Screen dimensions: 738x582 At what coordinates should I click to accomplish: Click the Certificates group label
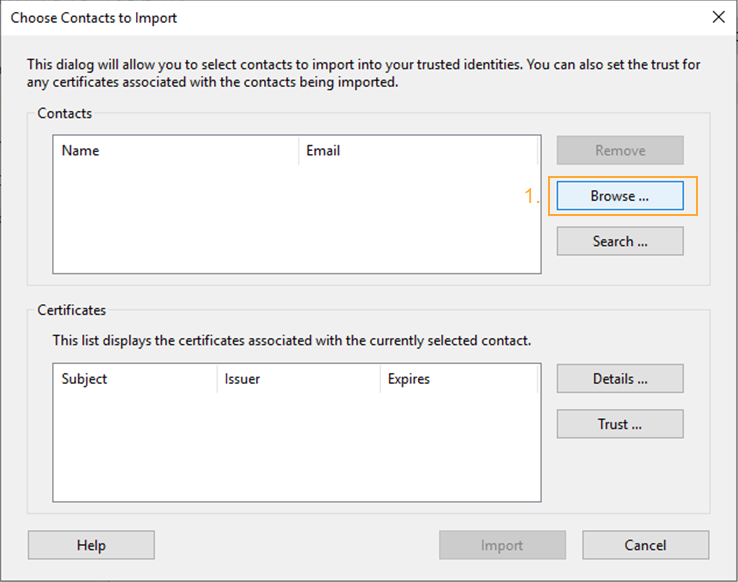[x=72, y=310]
